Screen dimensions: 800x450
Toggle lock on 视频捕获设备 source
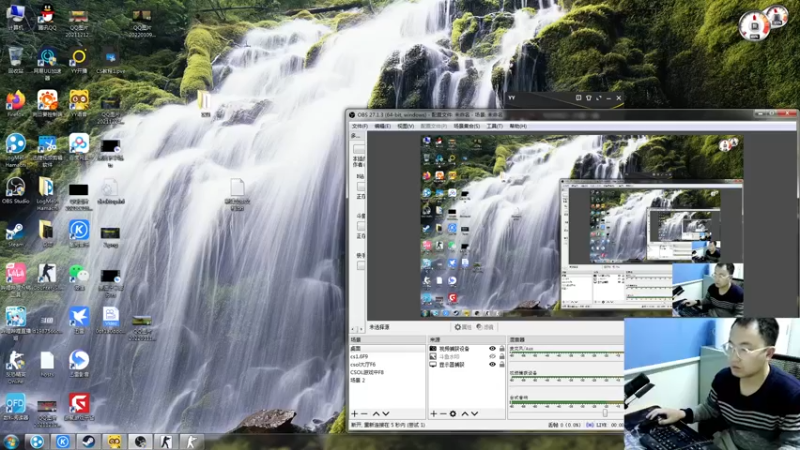click(502, 349)
